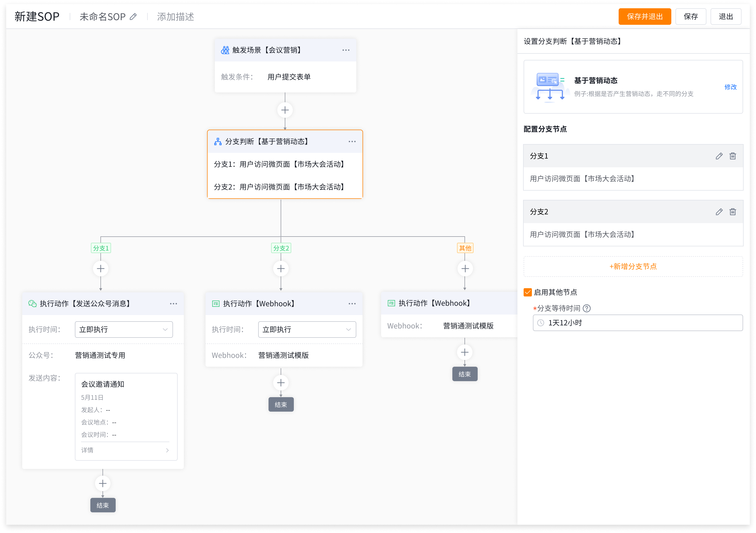Open 执行时间 dropdown in 发送公众号消息 card
The width and height of the screenshot is (756, 533).
pyautogui.click(x=124, y=330)
